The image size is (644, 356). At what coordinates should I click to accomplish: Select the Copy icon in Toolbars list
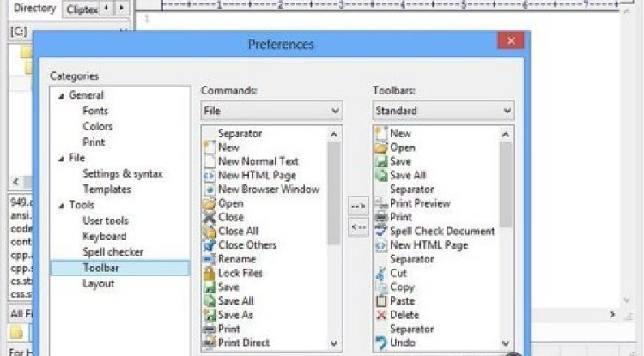click(x=381, y=287)
